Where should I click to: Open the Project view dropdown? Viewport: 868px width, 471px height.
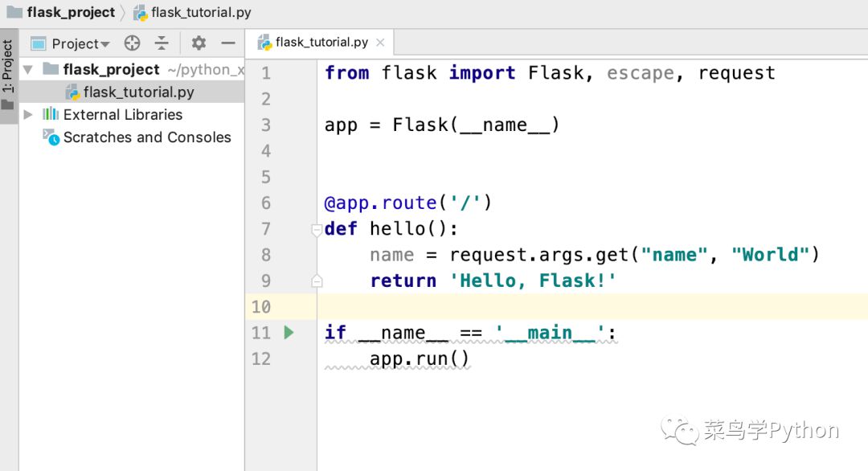[x=80, y=43]
